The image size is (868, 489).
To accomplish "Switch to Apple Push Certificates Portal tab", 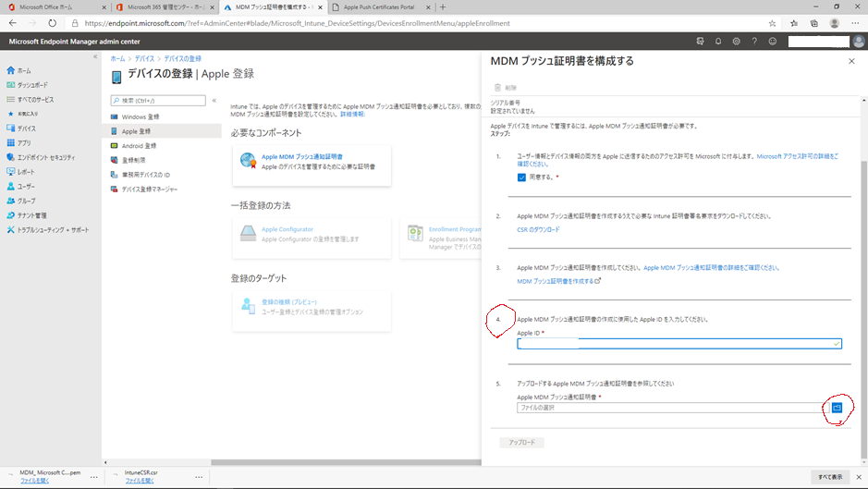I will (382, 7).
